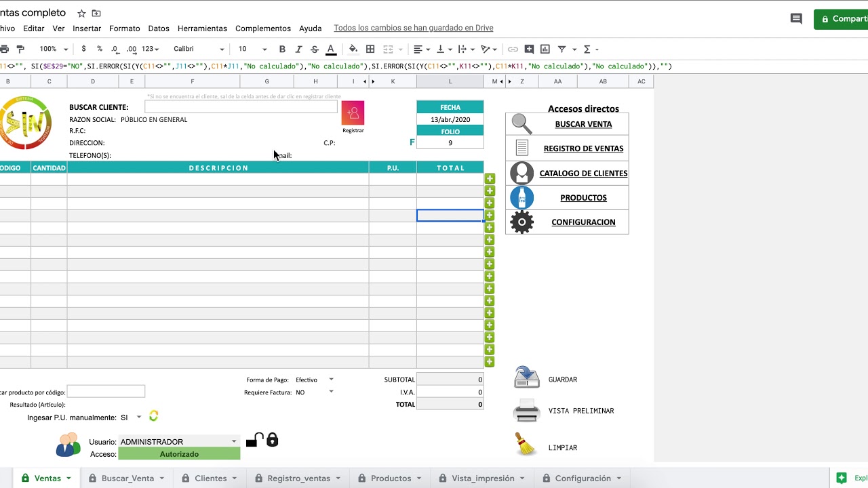
Task: Click the product code search field
Action: pyautogui.click(x=106, y=391)
